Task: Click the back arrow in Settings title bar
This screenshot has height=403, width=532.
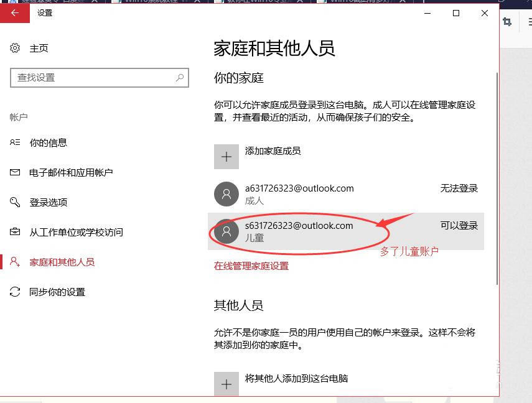Action: tap(15, 13)
